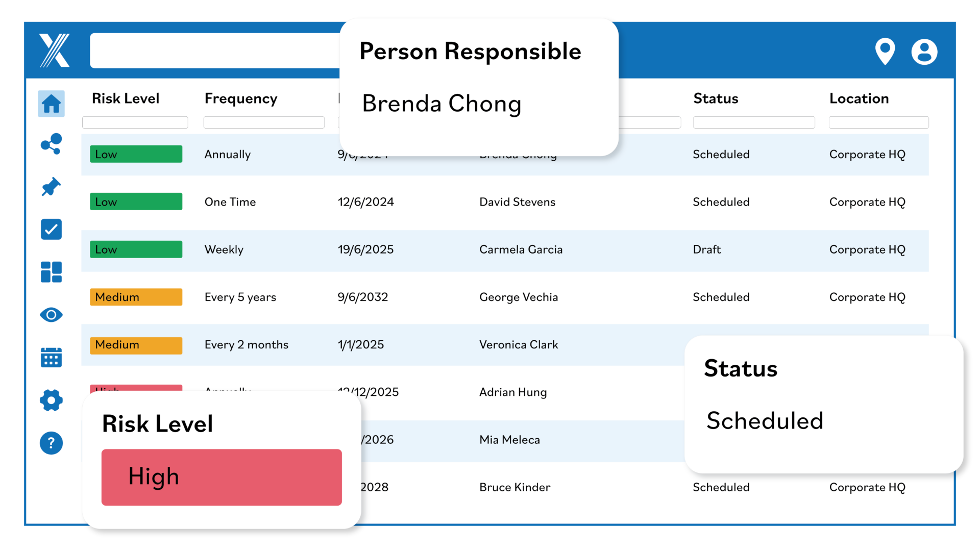Sort by the Risk Level column header
980x551 pixels.
(x=126, y=98)
